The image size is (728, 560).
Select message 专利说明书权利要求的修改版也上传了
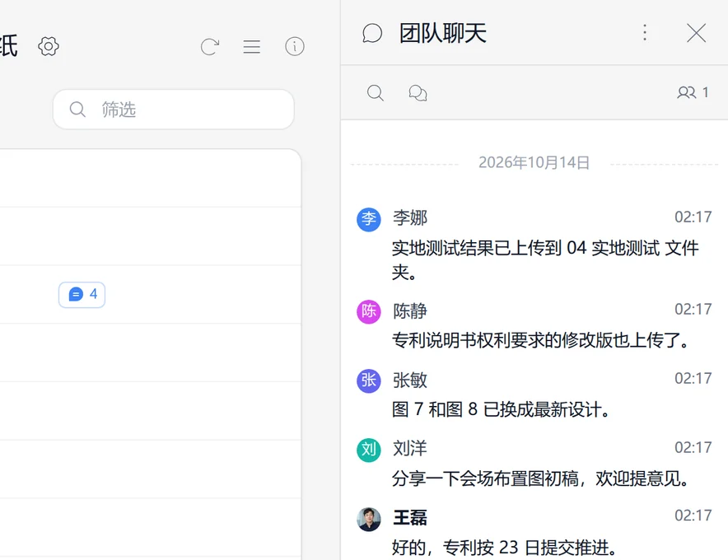coord(541,340)
